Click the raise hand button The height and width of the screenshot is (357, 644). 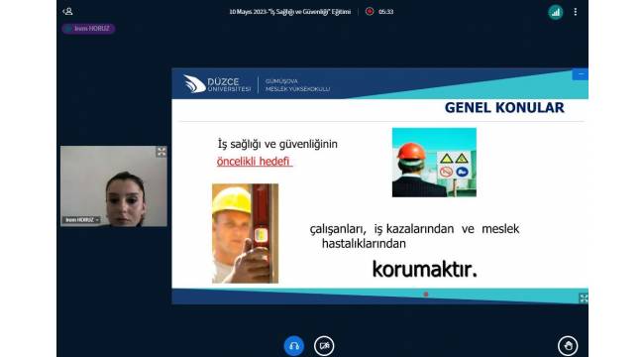pos(568,345)
